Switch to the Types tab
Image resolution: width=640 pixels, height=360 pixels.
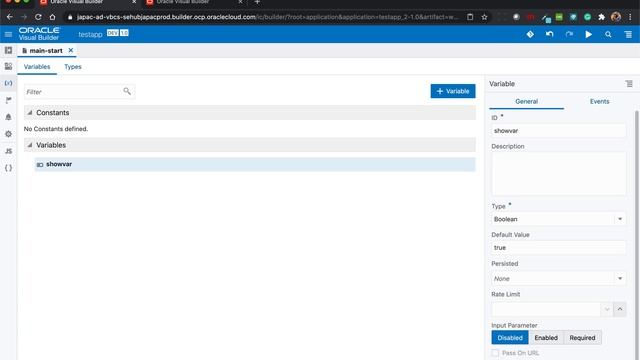73,67
